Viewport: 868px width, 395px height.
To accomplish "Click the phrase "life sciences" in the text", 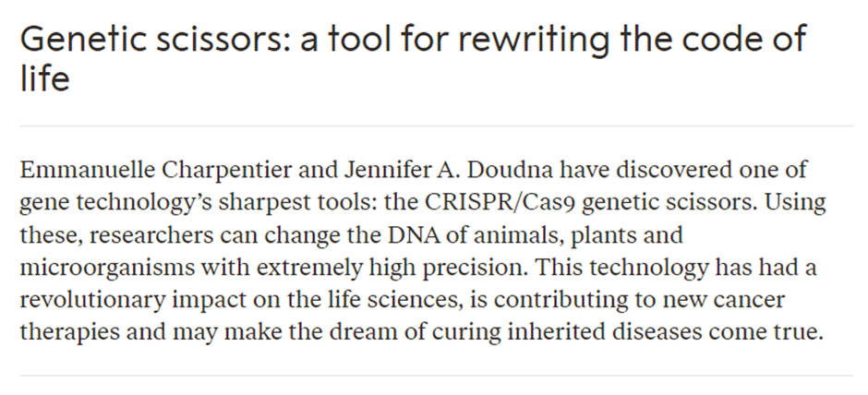I will (407, 300).
